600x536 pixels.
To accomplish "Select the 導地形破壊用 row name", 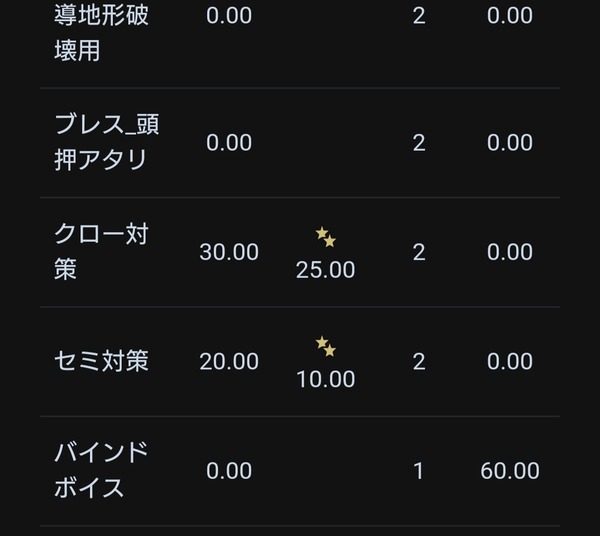I will 101,33.
